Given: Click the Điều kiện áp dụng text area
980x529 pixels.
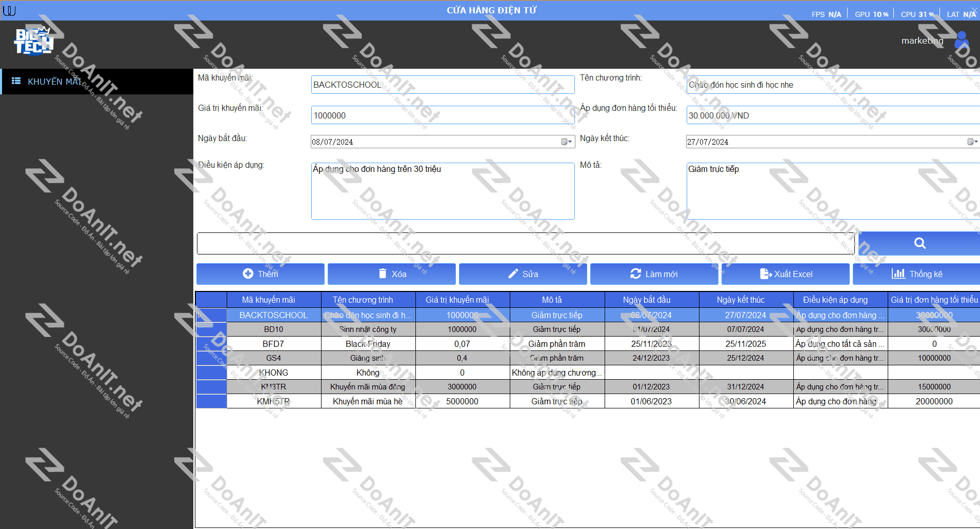Looking at the screenshot, I should tap(442, 191).
